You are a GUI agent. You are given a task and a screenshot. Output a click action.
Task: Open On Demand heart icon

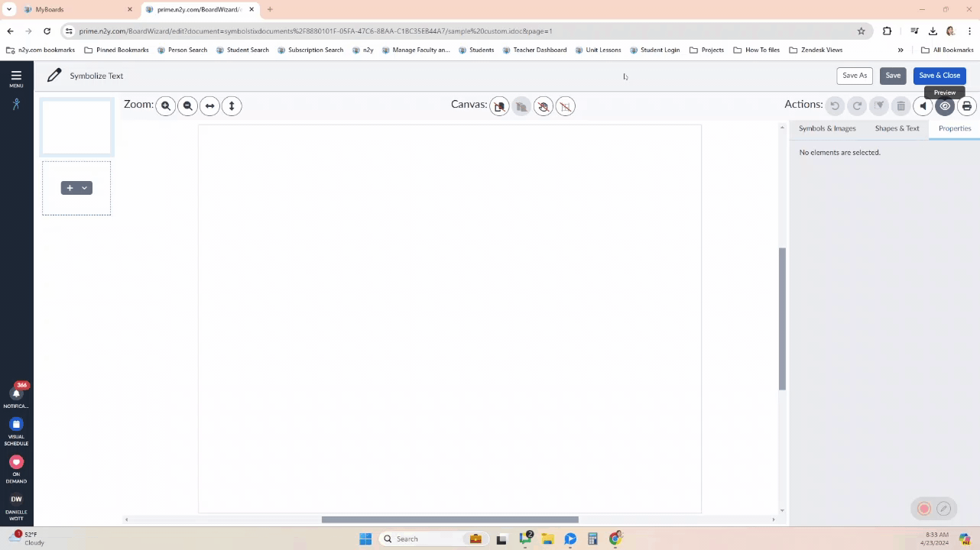16,469
